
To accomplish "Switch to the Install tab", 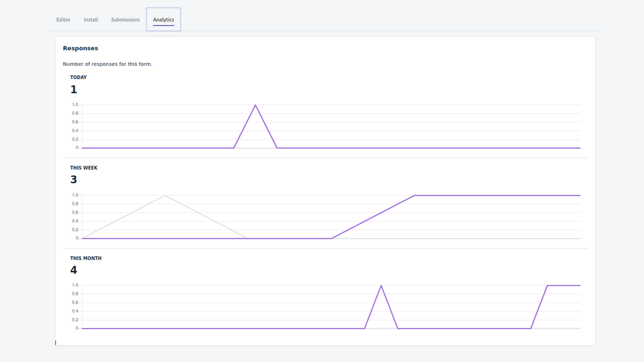I will 91,20.
